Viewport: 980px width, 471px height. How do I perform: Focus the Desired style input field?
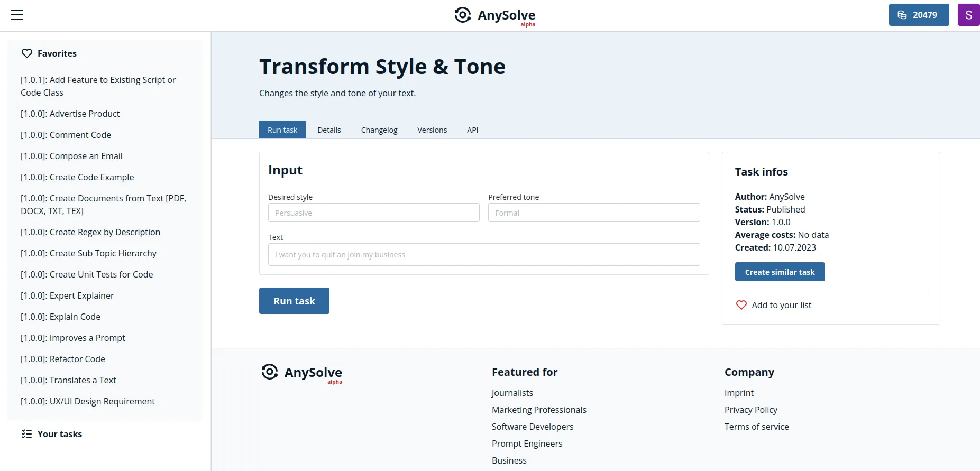click(x=373, y=213)
